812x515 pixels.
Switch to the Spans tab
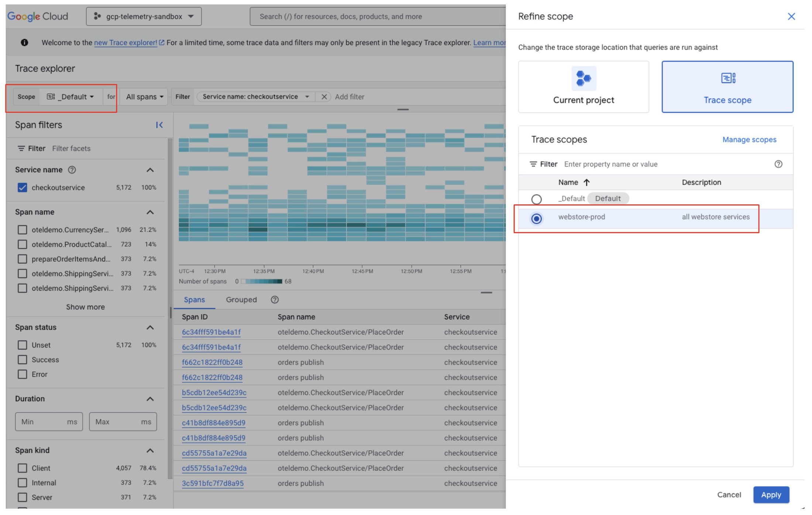pos(194,300)
